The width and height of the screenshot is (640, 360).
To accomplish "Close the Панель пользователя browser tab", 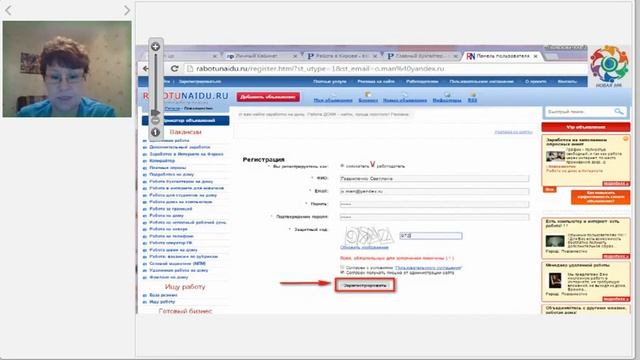I will click(x=536, y=56).
